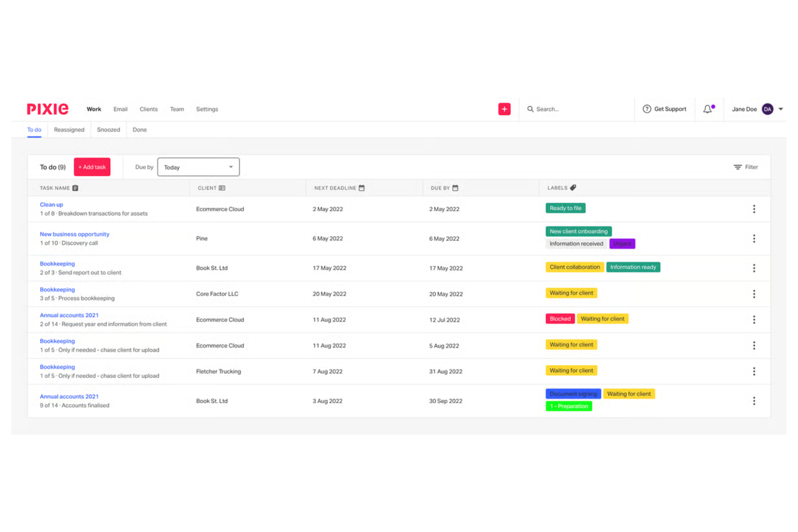The height and width of the screenshot is (532, 798).
Task: Switch to the Snoozed tab
Action: click(108, 129)
